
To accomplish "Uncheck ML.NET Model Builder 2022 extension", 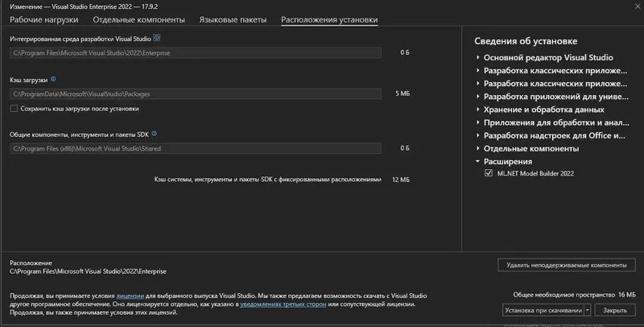I will pyautogui.click(x=489, y=173).
